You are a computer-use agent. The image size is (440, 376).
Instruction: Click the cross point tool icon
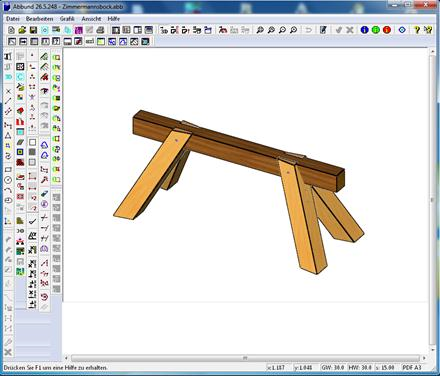[x=8, y=91]
